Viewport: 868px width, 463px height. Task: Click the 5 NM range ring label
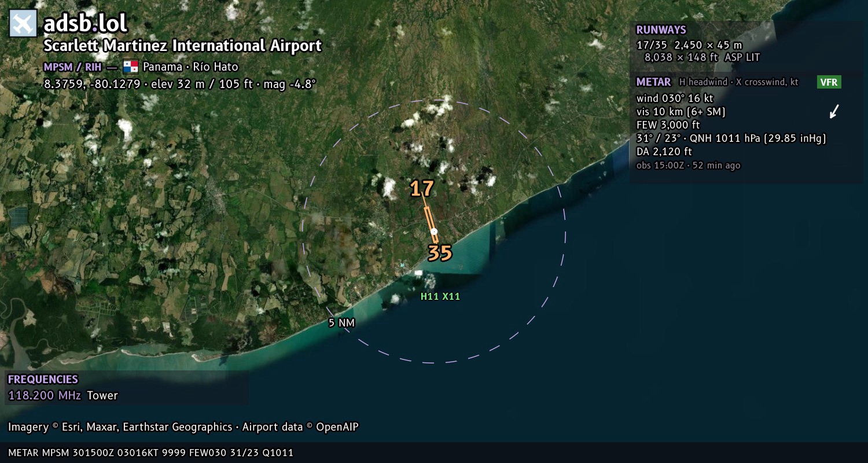(341, 323)
